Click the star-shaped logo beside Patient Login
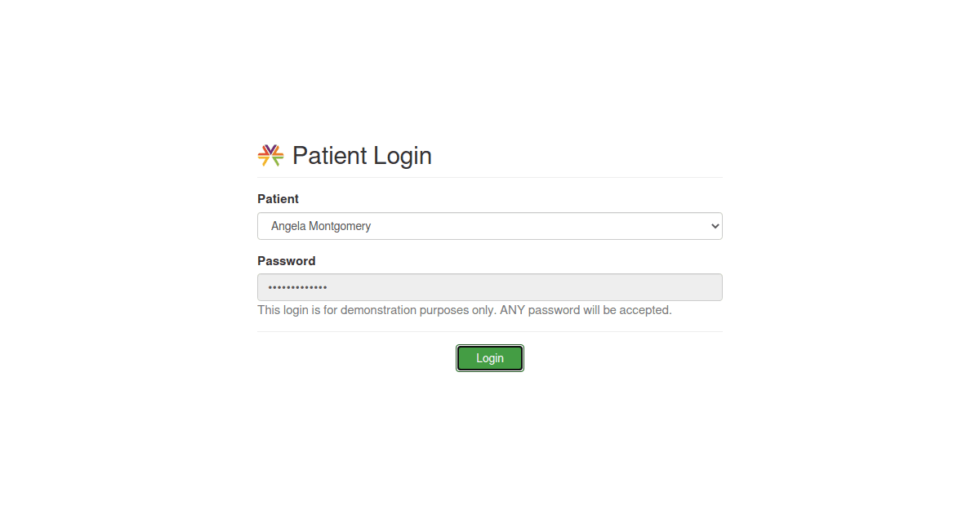Viewport: 980px width, 514px height. pos(270,155)
